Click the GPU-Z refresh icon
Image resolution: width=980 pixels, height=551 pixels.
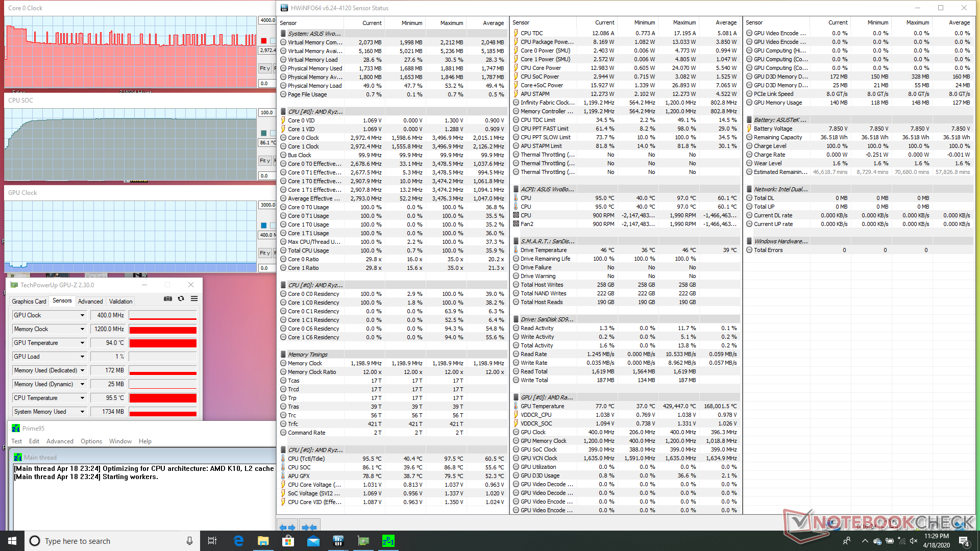click(x=181, y=299)
